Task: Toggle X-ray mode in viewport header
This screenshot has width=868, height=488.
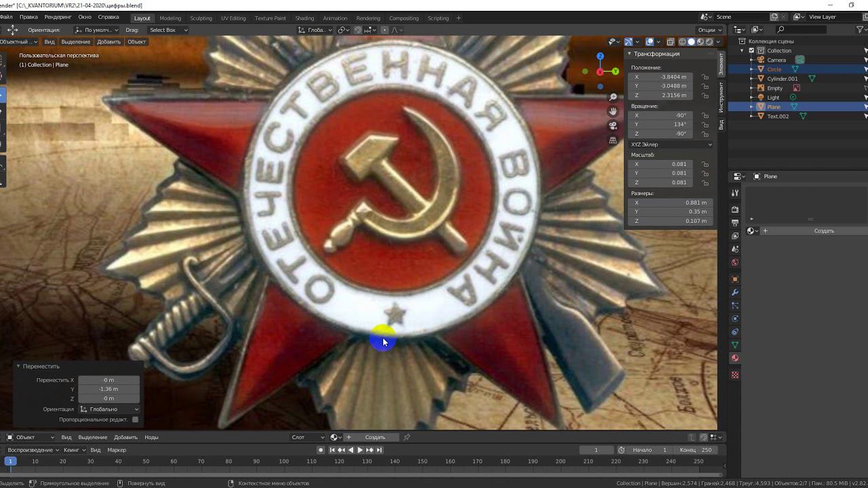Action: click(x=671, y=42)
